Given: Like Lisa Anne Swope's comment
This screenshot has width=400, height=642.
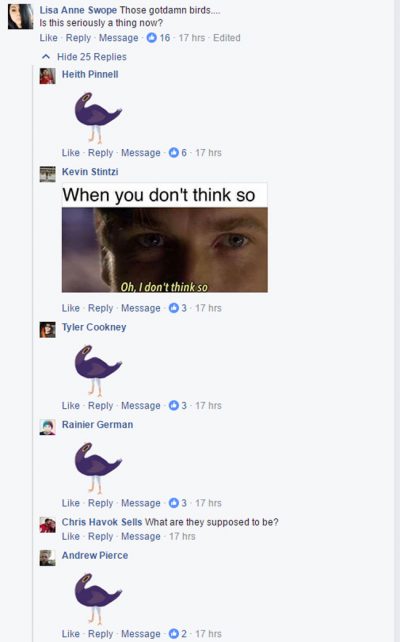Looking at the screenshot, I should [x=48, y=38].
